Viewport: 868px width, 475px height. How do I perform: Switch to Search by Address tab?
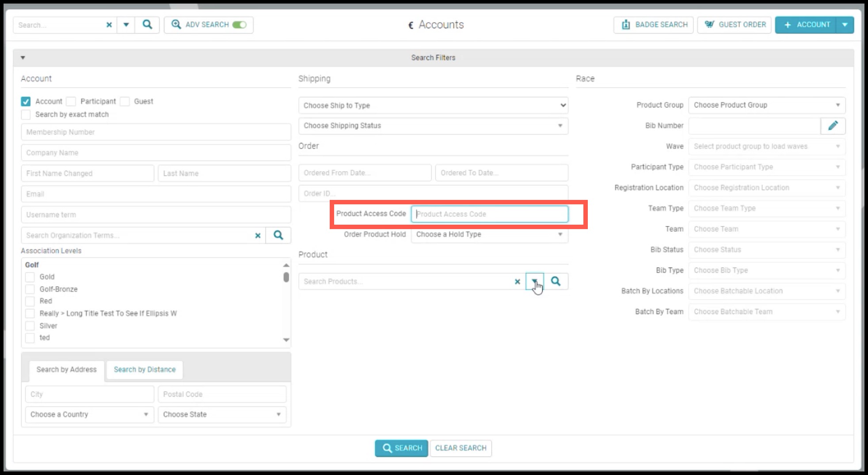click(x=66, y=369)
